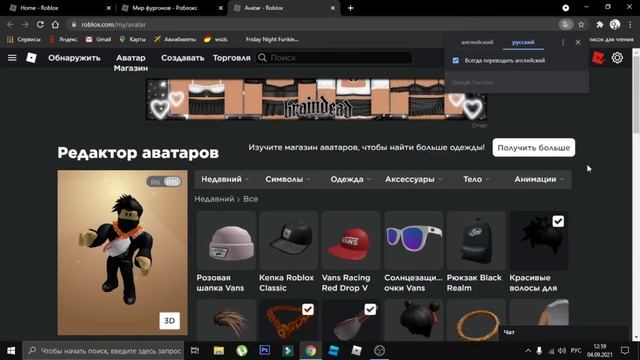Click Недавний breadcrumb link
The height and width of the screenshot is (360, 640).
pyautogui.click(x=214, y=199)
